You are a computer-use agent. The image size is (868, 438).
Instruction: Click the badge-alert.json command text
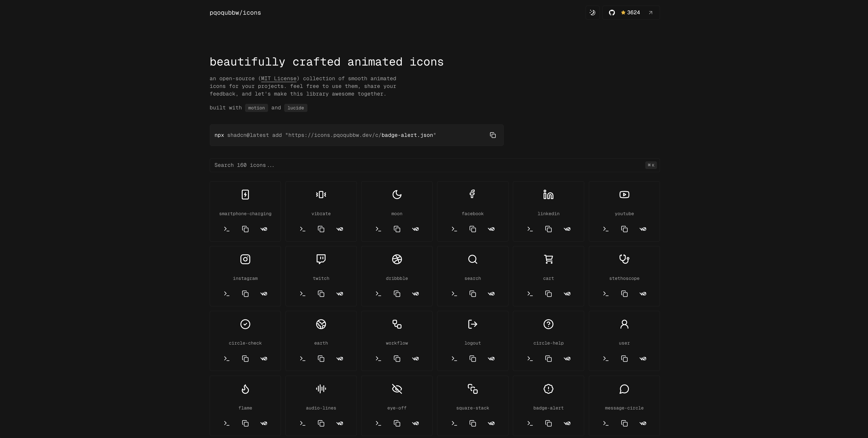407,135
